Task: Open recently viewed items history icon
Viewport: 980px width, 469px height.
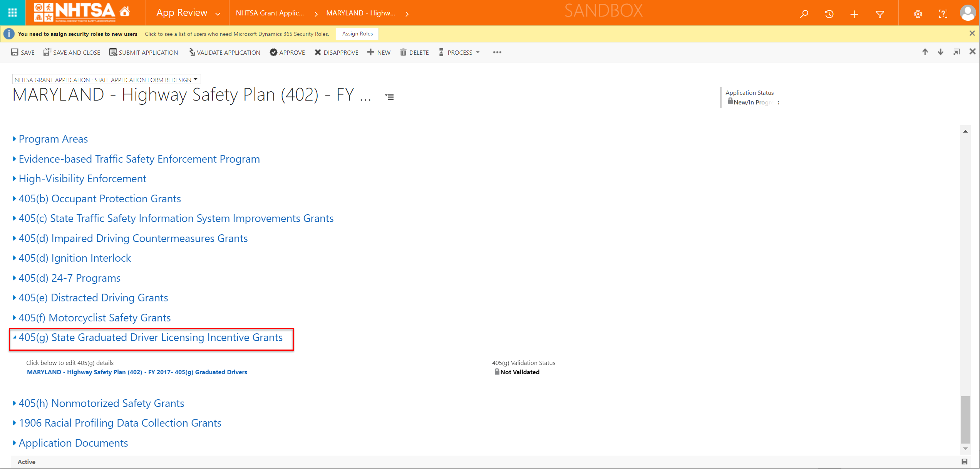Action: 829,14
